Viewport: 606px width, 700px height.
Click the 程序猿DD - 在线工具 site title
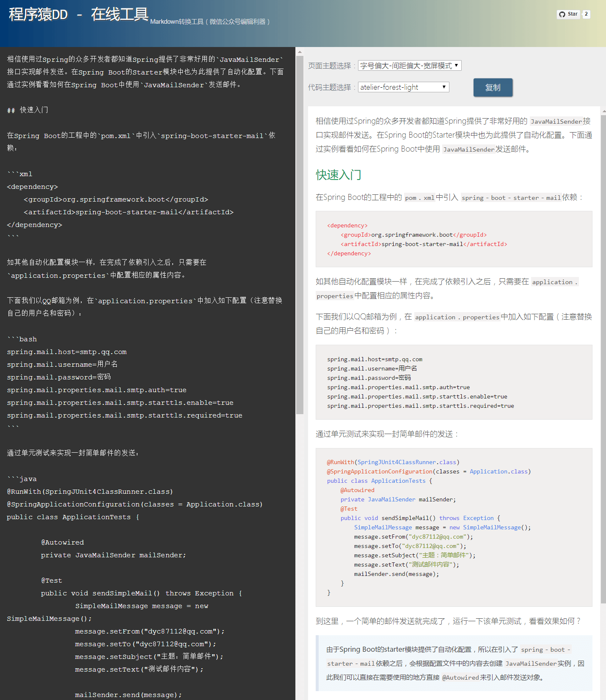(78, 14)
